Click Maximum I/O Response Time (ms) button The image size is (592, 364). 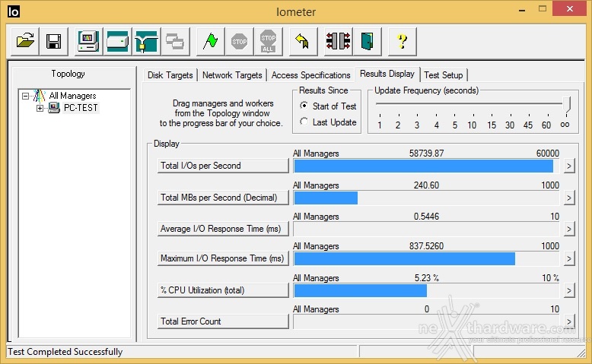click(223, 258)
